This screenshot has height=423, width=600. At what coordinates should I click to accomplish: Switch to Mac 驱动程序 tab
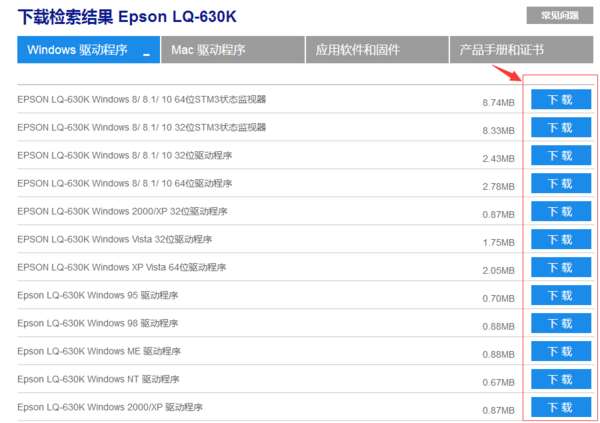point(233,50)
